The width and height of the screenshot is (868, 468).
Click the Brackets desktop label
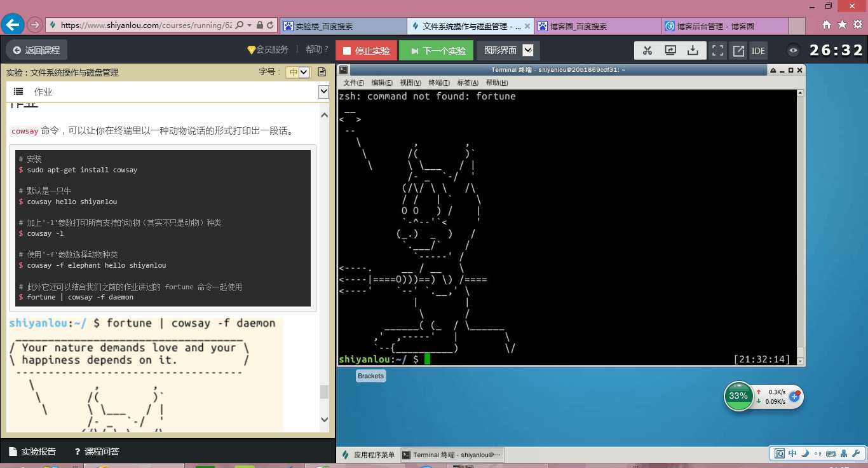[x=370, y=376]
